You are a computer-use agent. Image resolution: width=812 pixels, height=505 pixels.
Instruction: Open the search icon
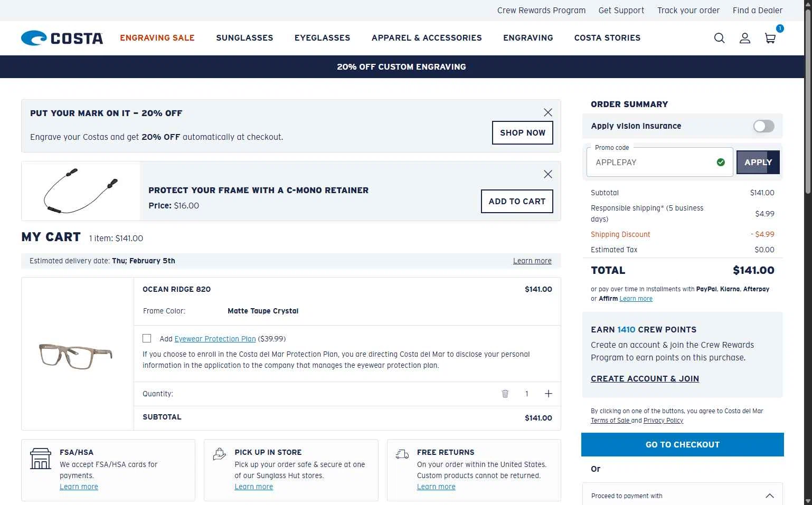pos(719,38)
